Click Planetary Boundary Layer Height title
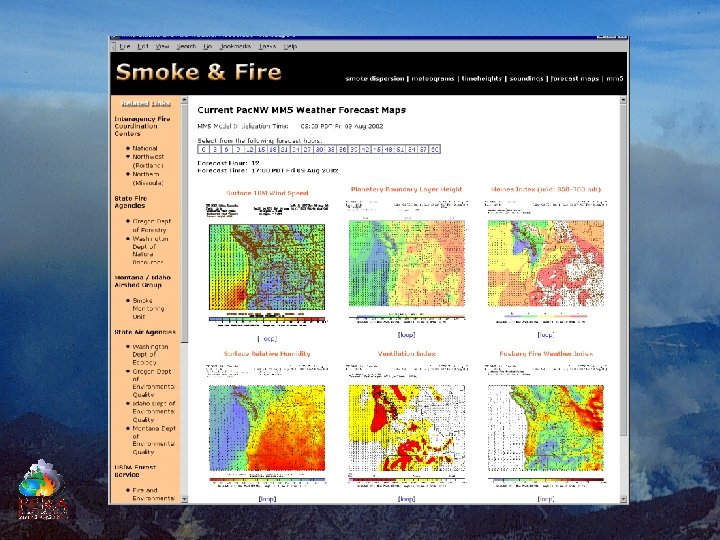This screenshot has height=540, width=720. click(406, 189)
